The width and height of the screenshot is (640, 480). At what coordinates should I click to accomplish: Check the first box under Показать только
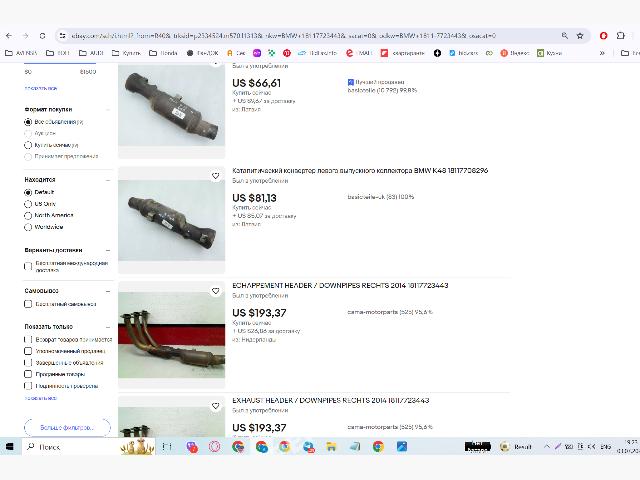28,339
